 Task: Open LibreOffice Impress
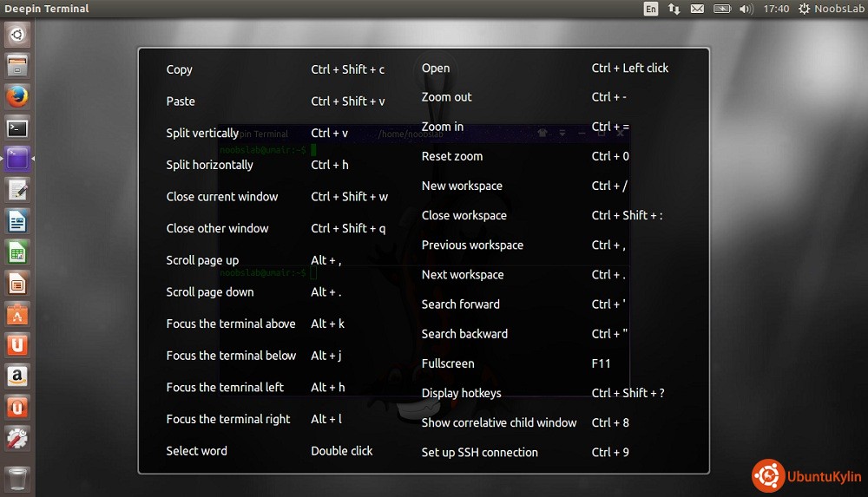(x=17, y=283)
